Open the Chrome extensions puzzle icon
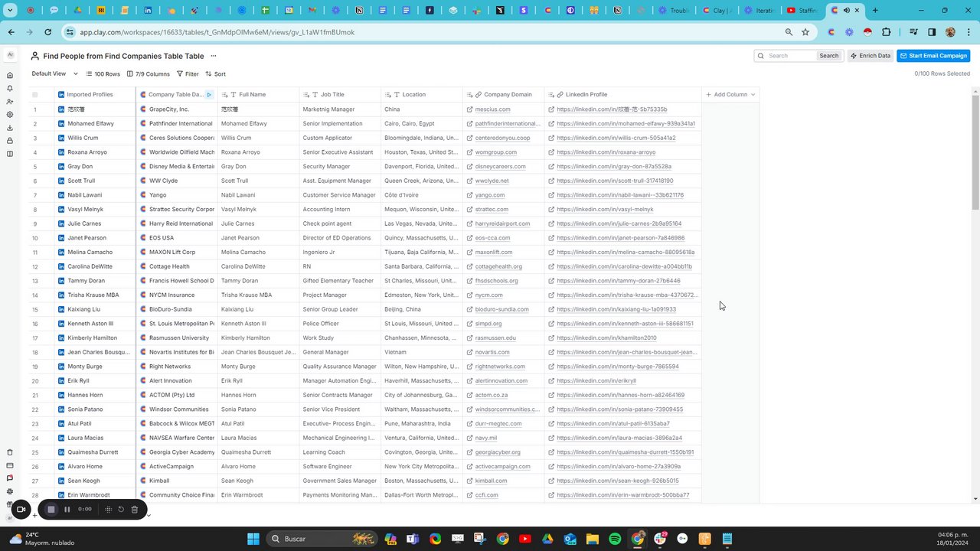Viewport: 980px width, 551px height. coord(887,32)
